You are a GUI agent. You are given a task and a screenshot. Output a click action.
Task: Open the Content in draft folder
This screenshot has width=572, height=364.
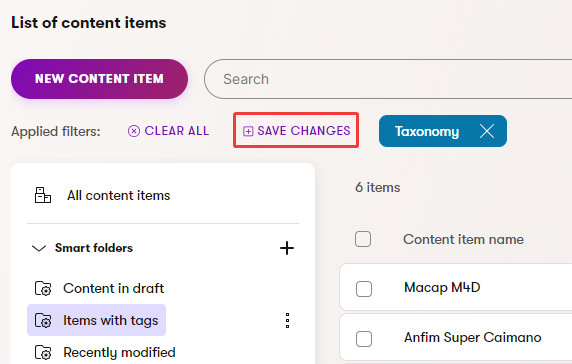pos(113,289)
